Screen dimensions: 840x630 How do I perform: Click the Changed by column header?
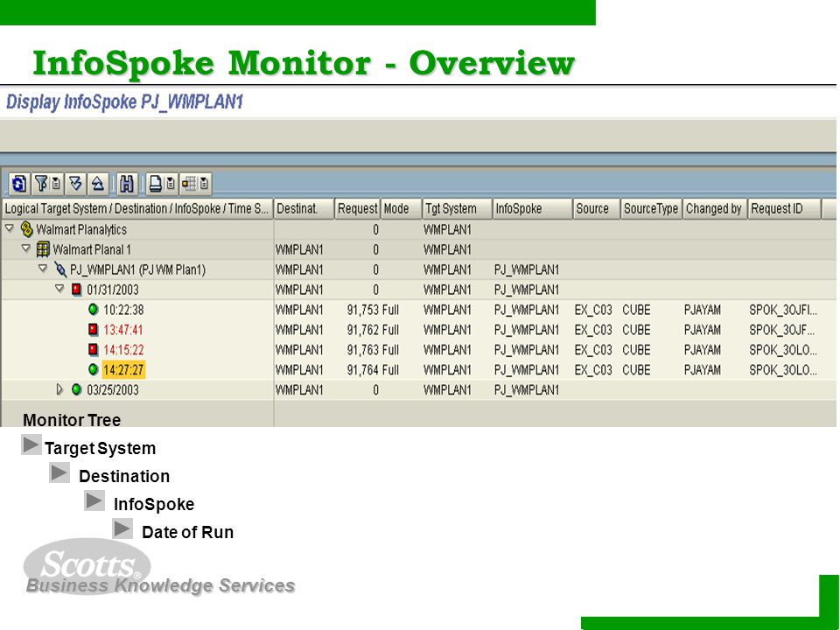coord(715,209)
